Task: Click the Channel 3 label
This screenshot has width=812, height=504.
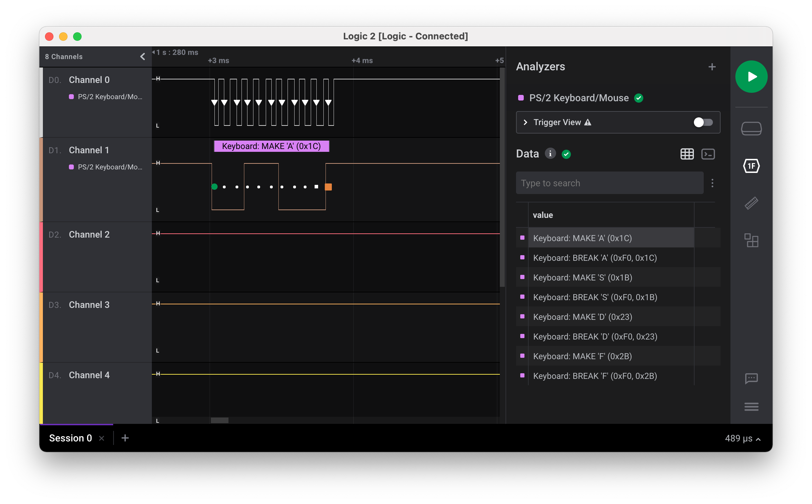Action: [x=89, y=305]
